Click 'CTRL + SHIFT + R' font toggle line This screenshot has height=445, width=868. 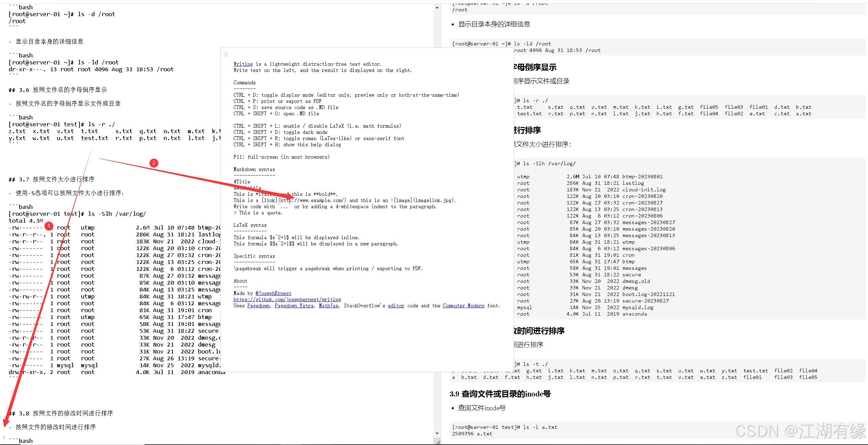pos(319,138)
